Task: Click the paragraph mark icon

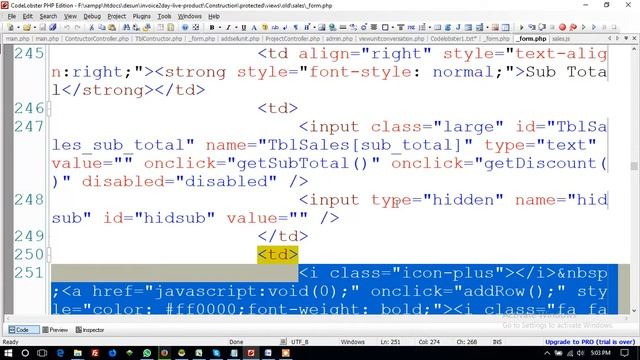Action: (296, 27)
